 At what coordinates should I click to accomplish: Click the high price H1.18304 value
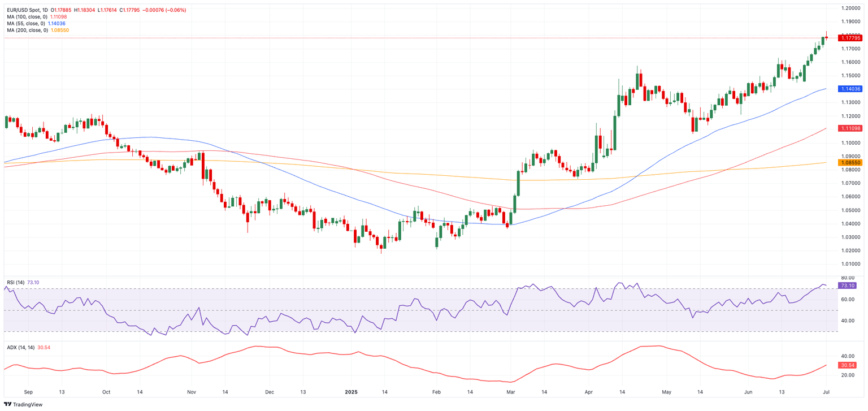click(x=86, y=10)
